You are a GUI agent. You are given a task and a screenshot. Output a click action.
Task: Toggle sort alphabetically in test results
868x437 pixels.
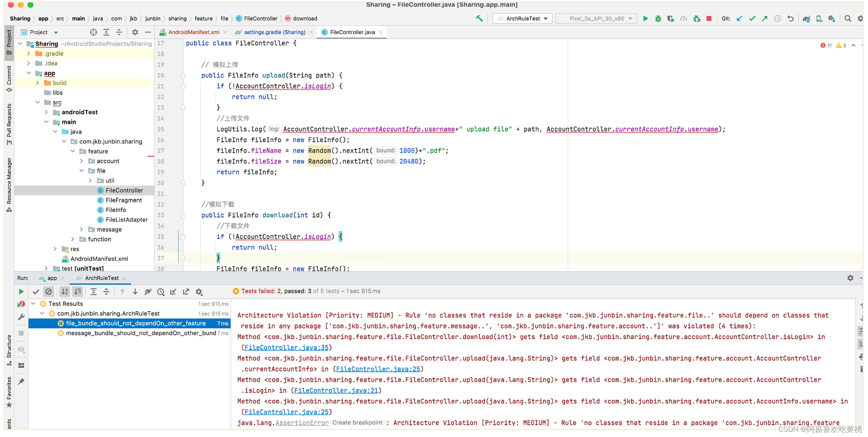coord(65,292)
